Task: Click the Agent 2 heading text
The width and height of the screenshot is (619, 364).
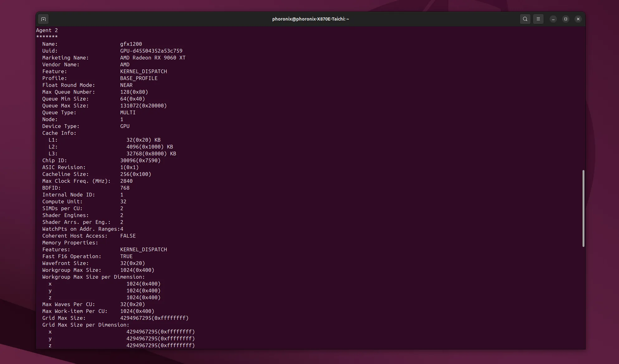Action: pyautogui.click(x=47, y=30)
